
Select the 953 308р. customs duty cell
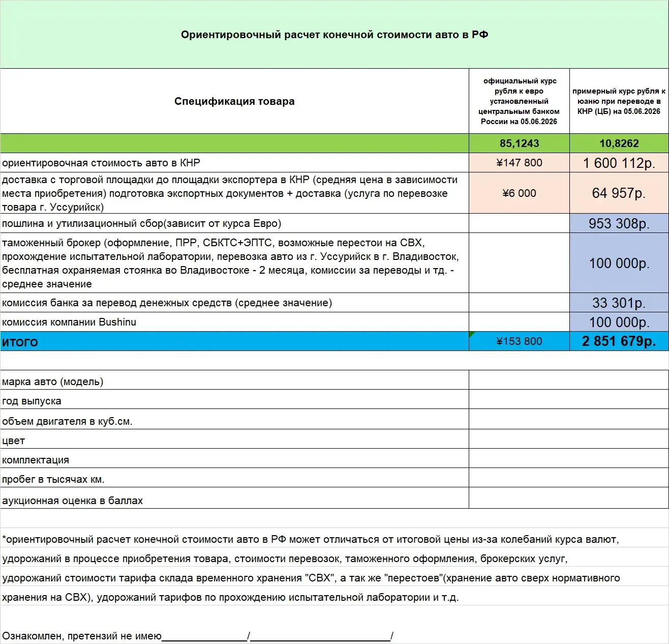(619, 223)
